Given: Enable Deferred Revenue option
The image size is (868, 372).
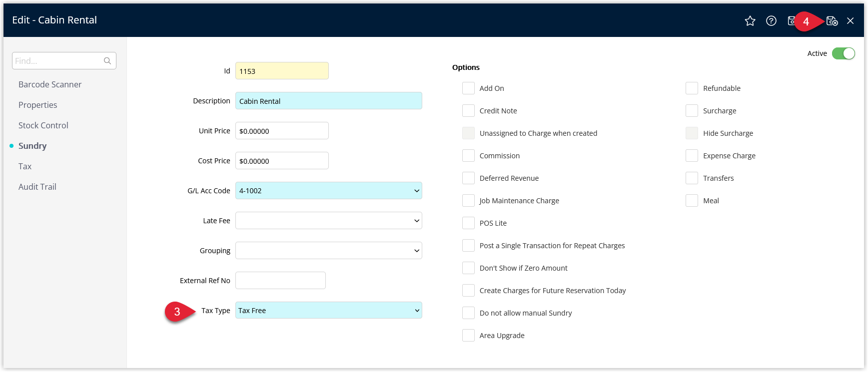Looking at the screenshot, I should click(x=468, y=178).
